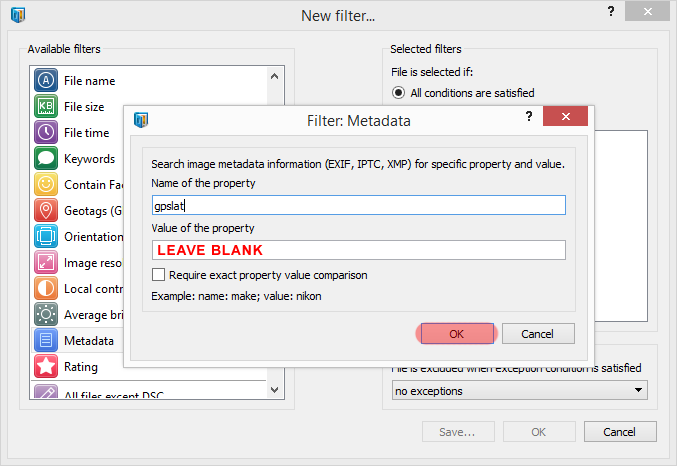
Task: Select the Rating star icon
Action: [45, 367]
